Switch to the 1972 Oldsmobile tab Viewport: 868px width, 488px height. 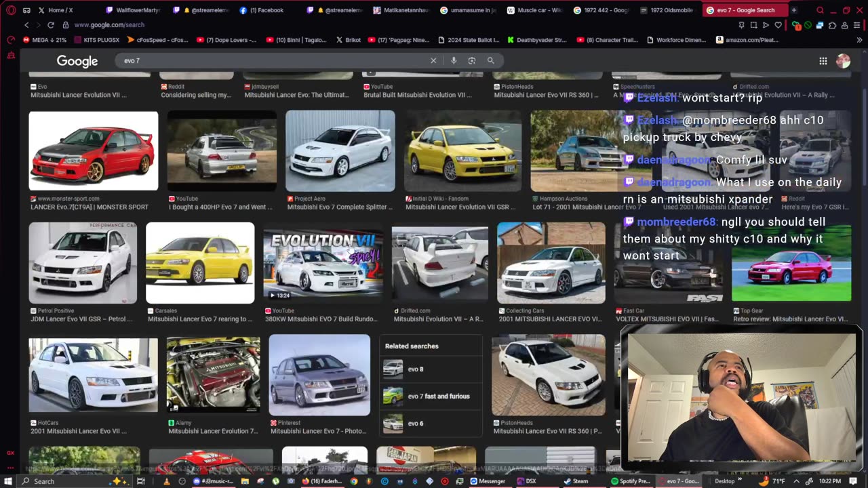click(667, 10)
